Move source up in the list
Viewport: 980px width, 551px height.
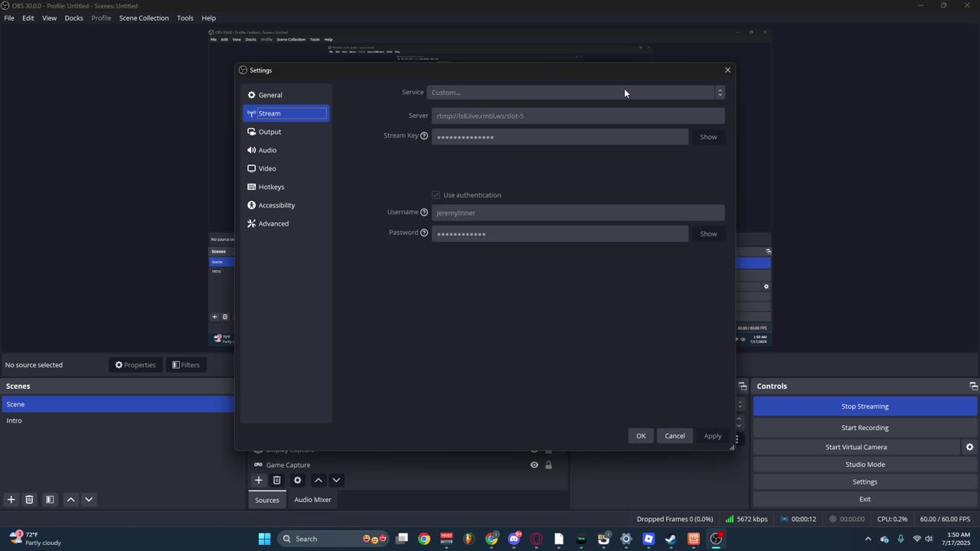tap(318, 481)
